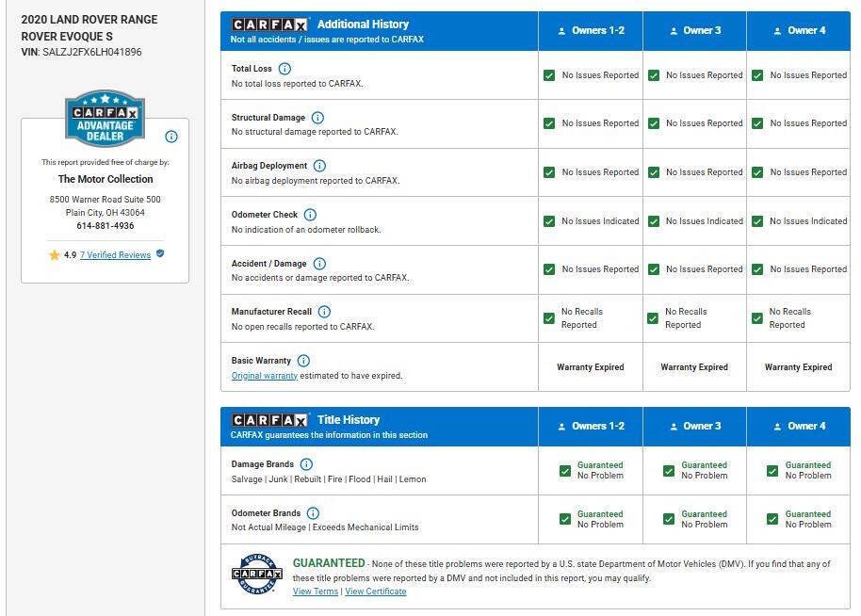861x616 pixels.
Task: Click The Motor Collection dealer name
Action: pyautogui.click(x=106, y=179)
